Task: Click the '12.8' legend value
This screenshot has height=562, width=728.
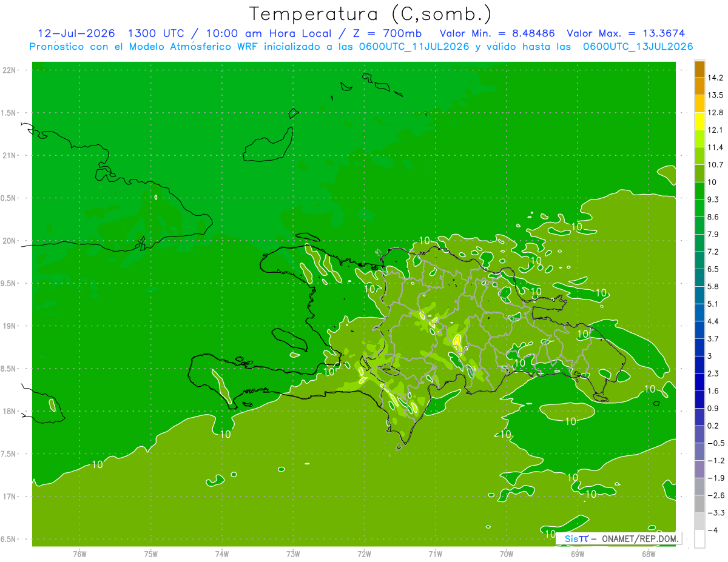Action: pos(715,113)
